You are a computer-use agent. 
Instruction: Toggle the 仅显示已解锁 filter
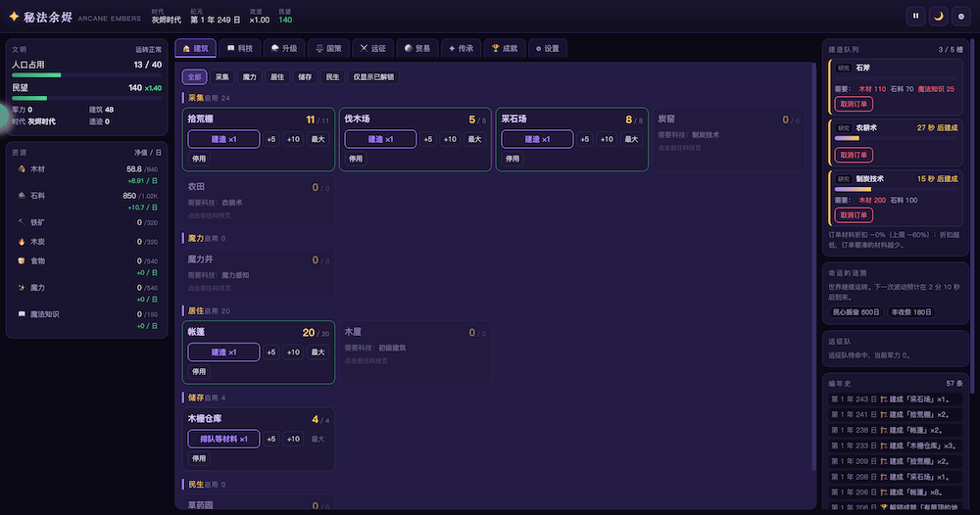click(373, 76)
